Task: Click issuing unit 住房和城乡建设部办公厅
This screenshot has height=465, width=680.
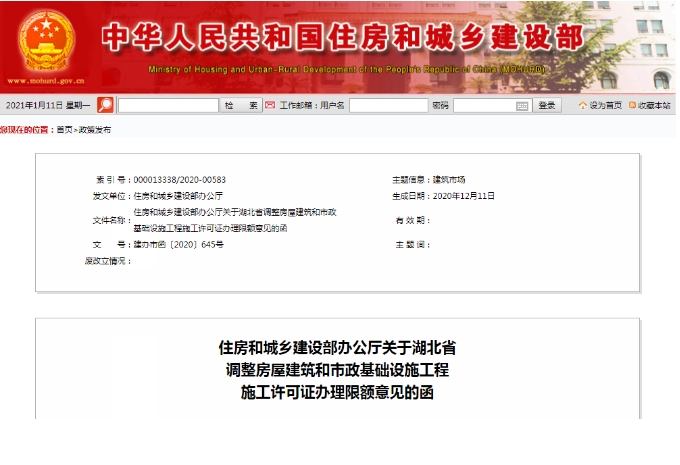Action: (178, 196)
